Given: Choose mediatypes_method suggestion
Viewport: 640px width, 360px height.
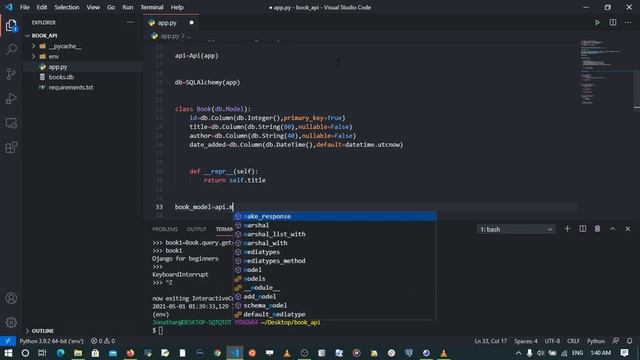Looking at the screenshot, I should (x=335, y=261).
